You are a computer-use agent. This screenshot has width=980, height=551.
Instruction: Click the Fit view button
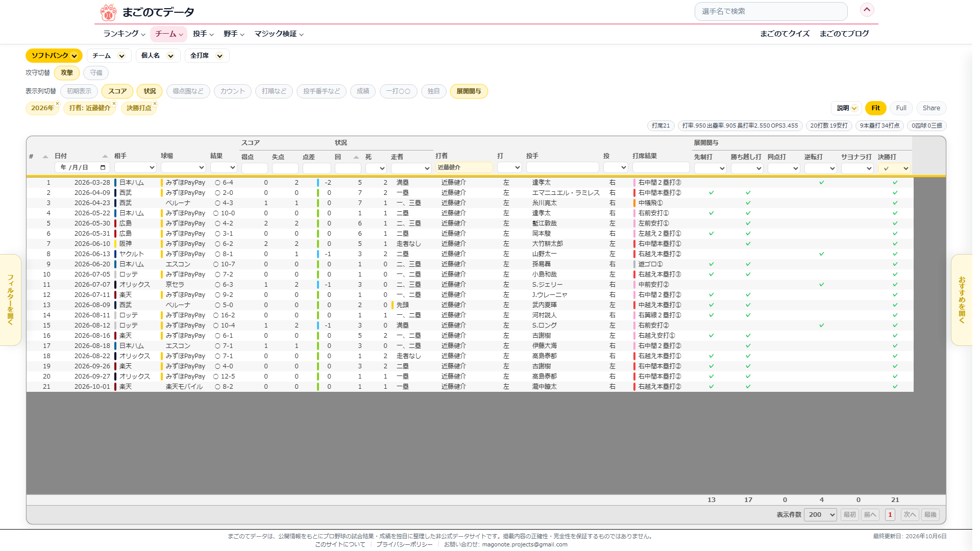point(875,108)
